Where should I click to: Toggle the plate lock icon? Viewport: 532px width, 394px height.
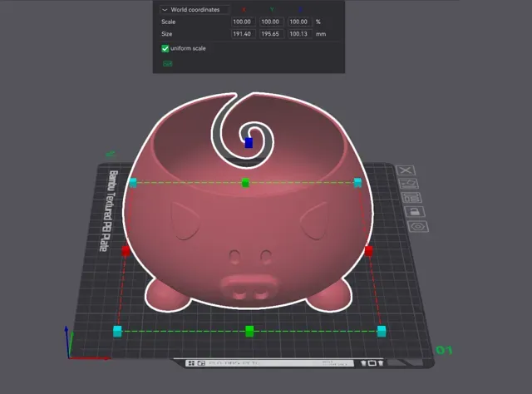point(415,212)
